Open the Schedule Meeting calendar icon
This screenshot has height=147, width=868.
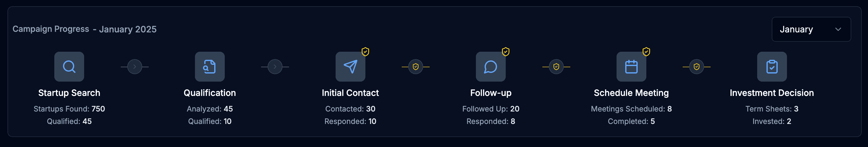click(x=631, y=67)
